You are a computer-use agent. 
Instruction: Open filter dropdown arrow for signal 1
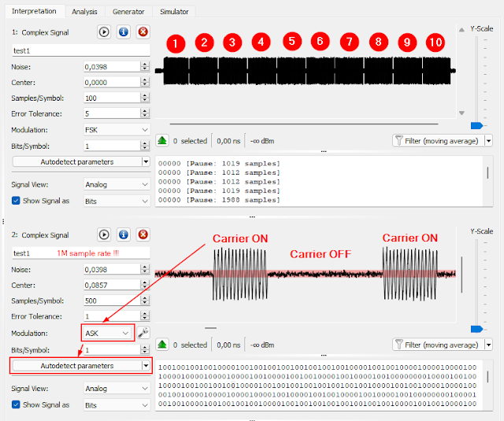(488, 141)
